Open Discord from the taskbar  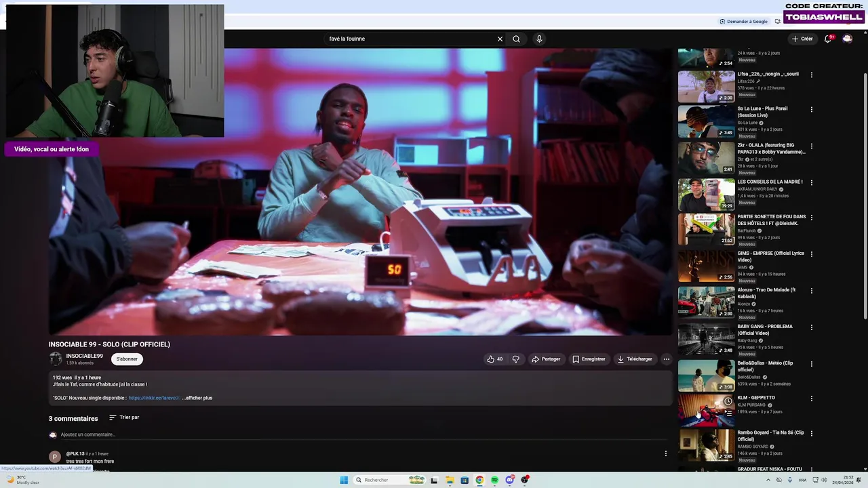pyautogui.click(x=509, y=480)
